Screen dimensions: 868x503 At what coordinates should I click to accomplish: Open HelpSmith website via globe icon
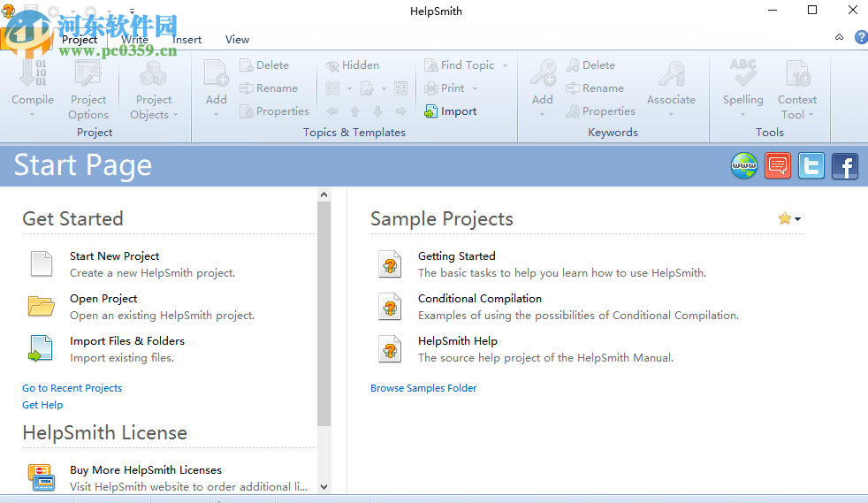(744, 165)
